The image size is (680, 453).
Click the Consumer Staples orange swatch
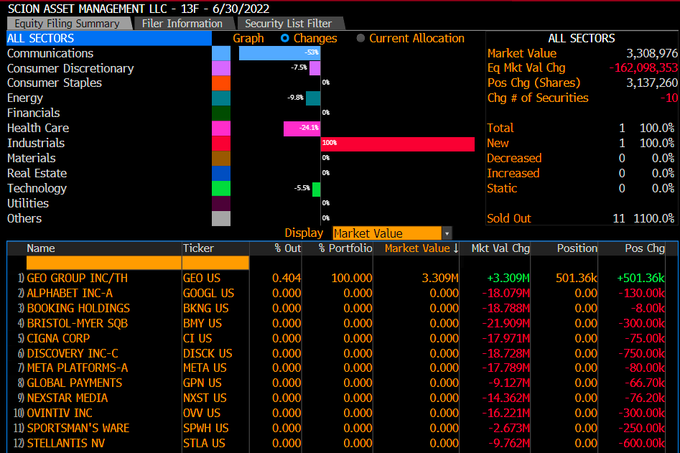coord(221,83)
